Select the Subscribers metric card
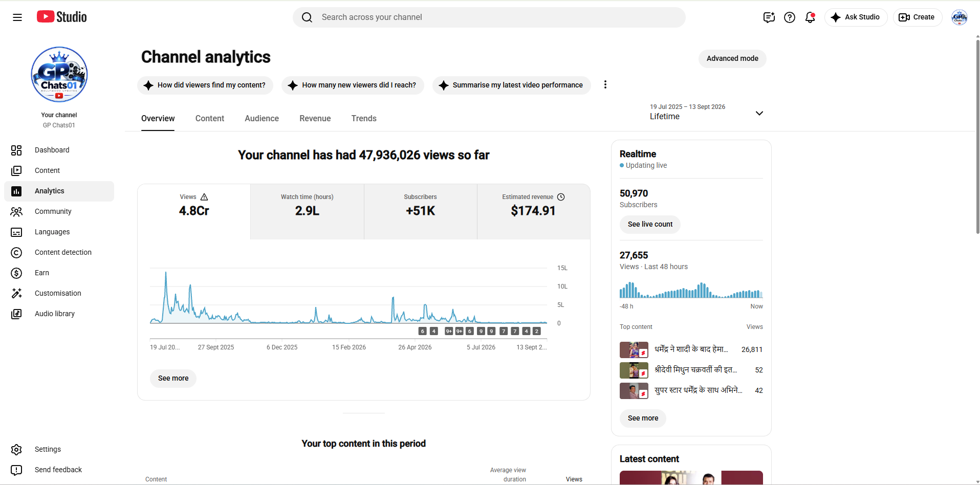The image size is (980, 485). 421,212
